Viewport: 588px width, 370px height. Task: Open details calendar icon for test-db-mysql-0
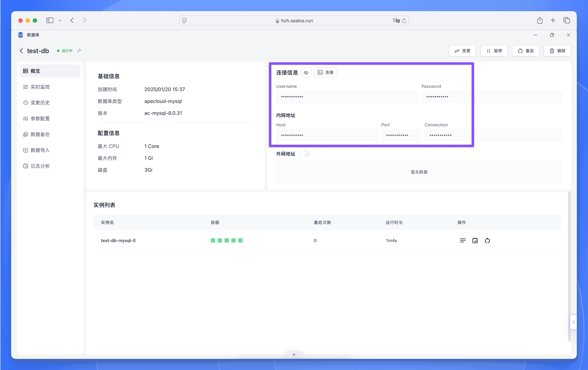(475, 240)
